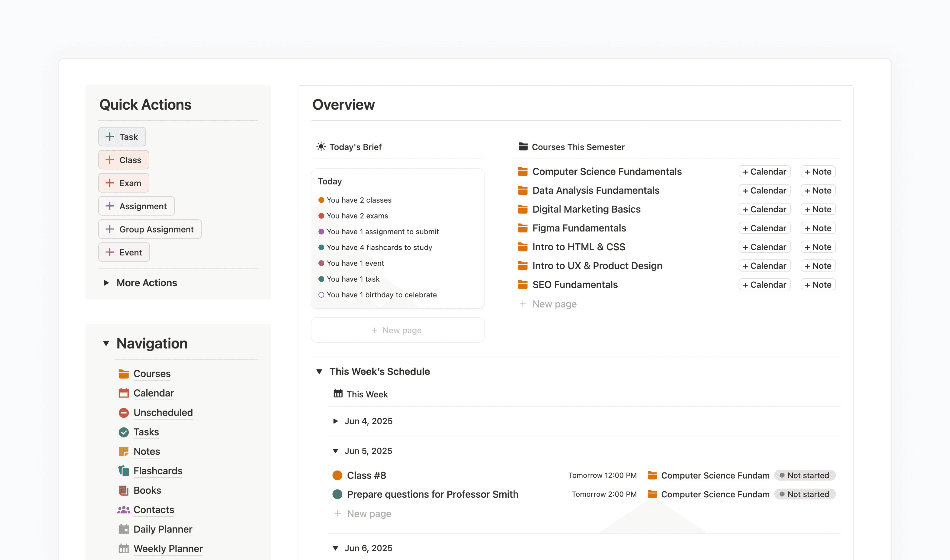Collapse the Navigation section
The image size is (950, 560).
click(x=106, y=344)
